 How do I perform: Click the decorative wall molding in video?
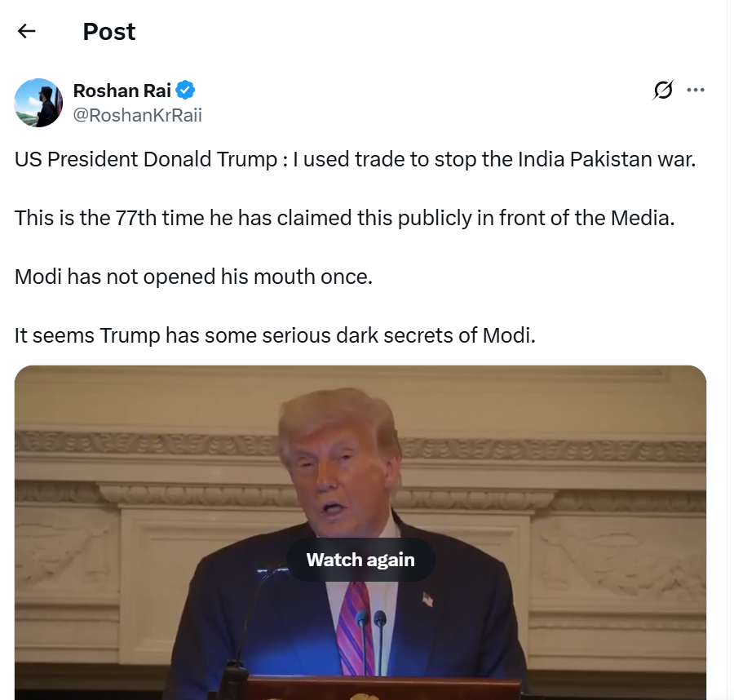[552, 450]
